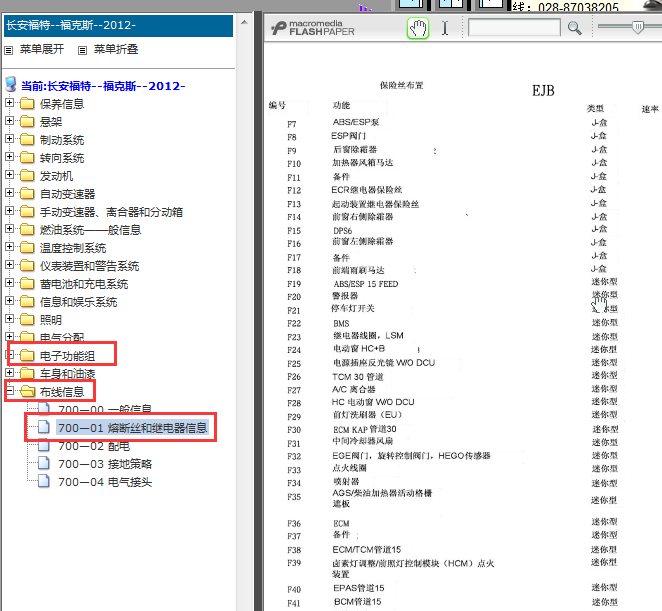Open the 700—02 配电 document
The width and height of the screenshot is (662, 611).
94,446
